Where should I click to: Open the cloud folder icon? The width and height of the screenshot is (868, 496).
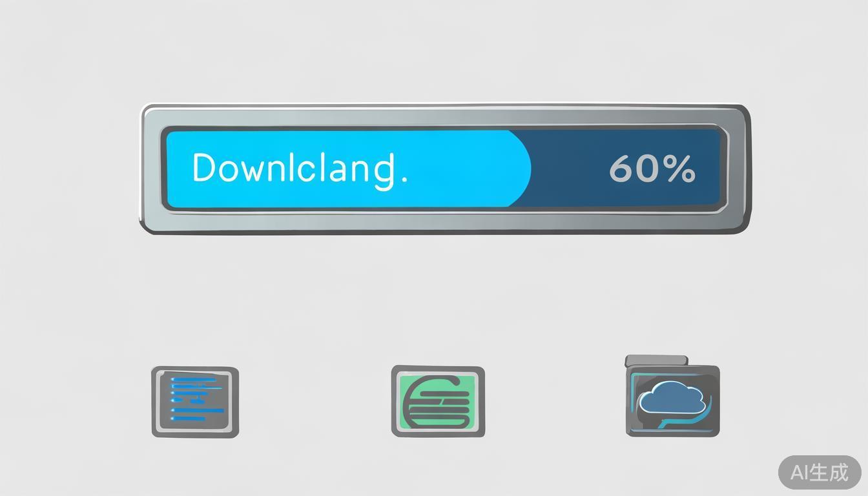coord(672,396)
